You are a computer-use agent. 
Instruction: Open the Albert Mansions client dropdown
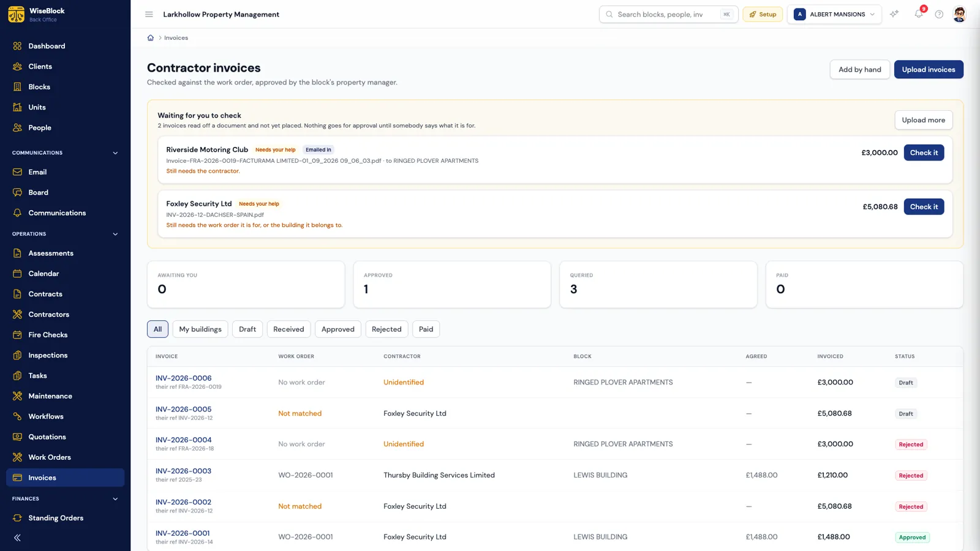click(x=834, y=14)
